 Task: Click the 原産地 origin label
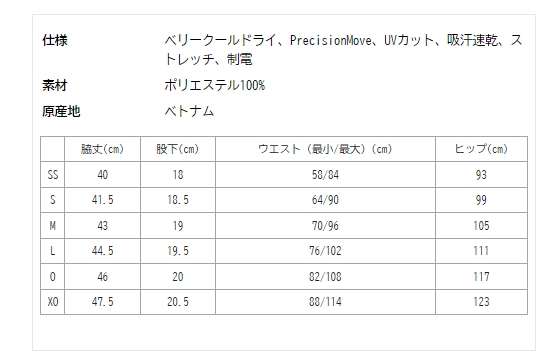tap(61, 111)
